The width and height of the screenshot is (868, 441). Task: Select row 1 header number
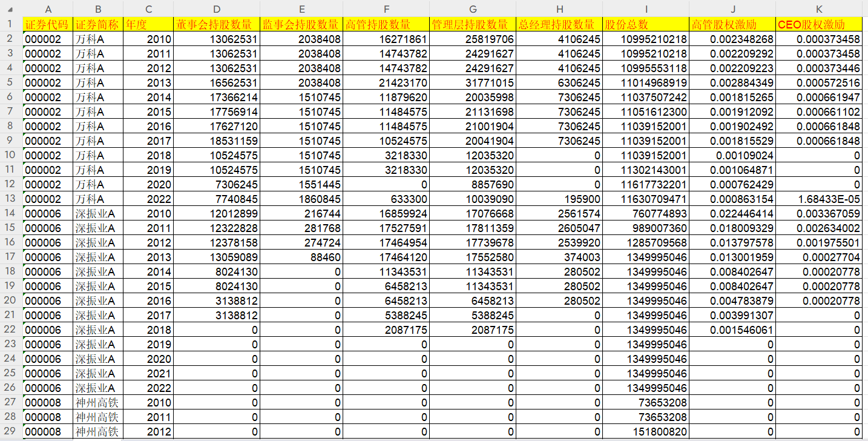point(11,24)
